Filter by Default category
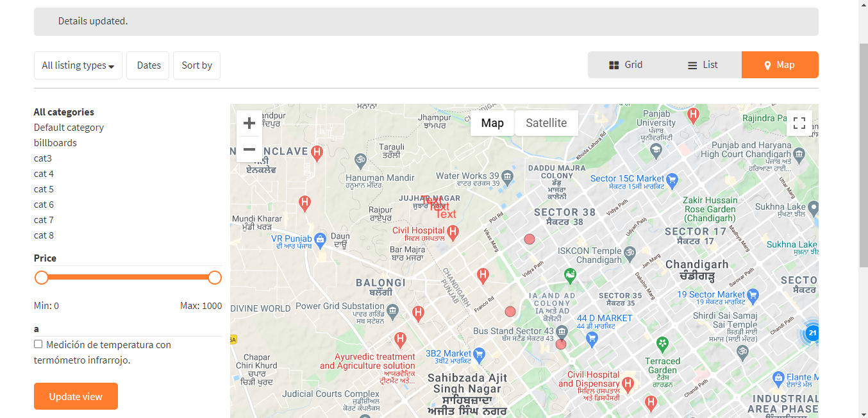This screenshot has height=418, width=868. pyautogui.click(x=69, y=128)
